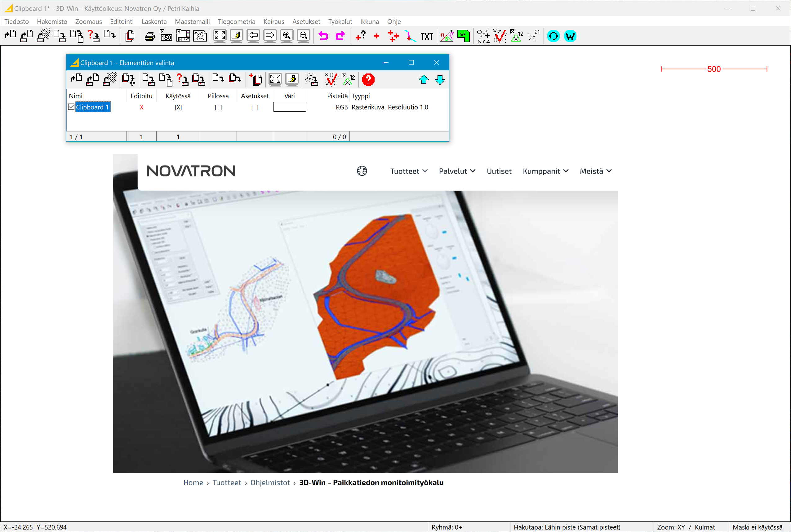Image resolution: width=791 pixels, height=532 pixels.
Task: Uncheck the Clipboard 1 element checkbox
Action: coord(71,107)
